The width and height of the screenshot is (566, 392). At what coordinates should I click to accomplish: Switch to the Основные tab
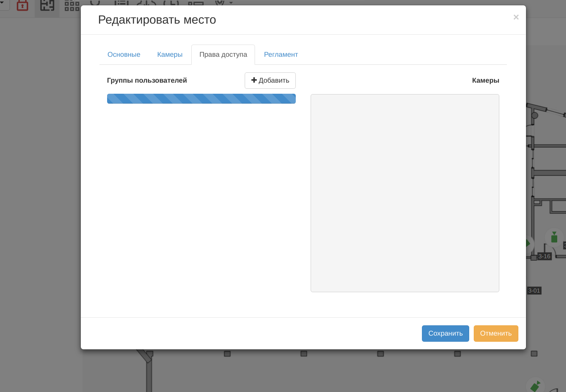pyautogui.click(x=124, y=54)
